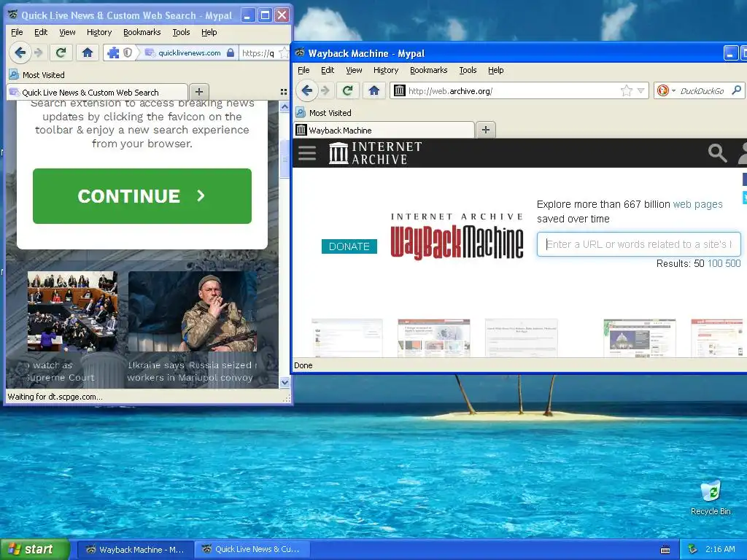Open Ukraine soldier news thumbnail
747x560 pixels.
193,311
